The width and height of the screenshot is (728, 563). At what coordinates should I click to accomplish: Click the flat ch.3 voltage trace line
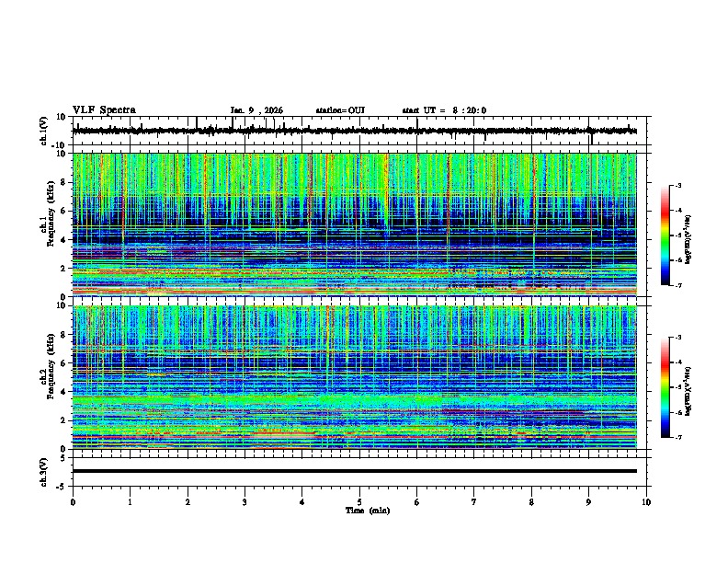(x=354, y=471)
